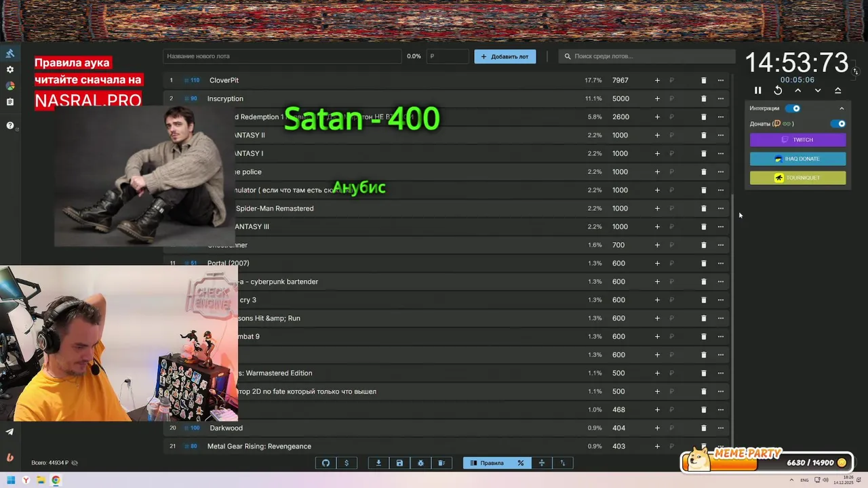Open the auction gavel page in sidebar
The height and width of the screenshot is (488, 868).
click(x=10, y=54)
